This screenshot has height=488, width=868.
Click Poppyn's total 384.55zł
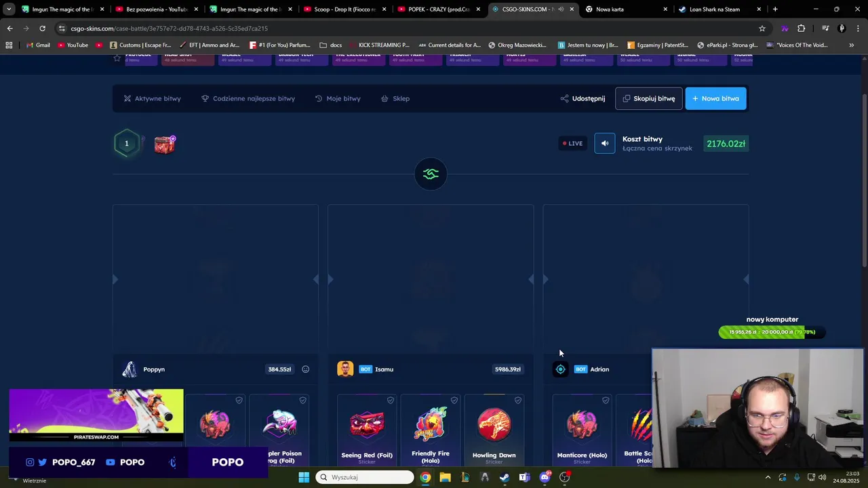[x=279, y=369]
